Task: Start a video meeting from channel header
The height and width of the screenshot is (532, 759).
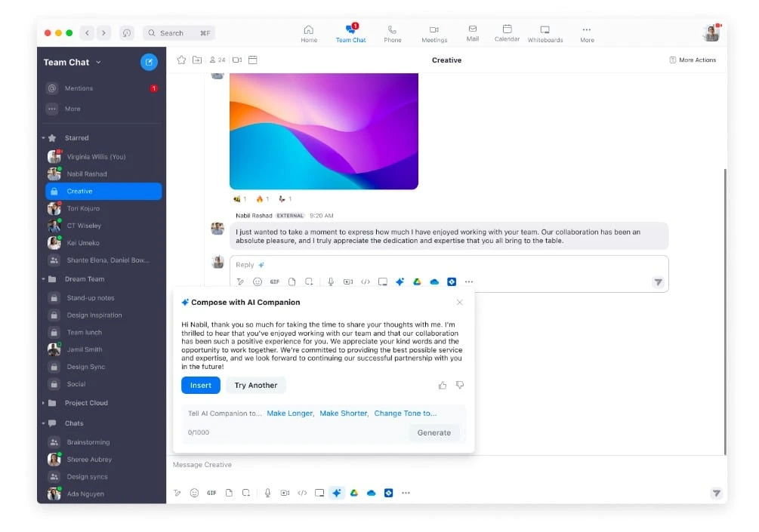Action: [x=237, y=60]
